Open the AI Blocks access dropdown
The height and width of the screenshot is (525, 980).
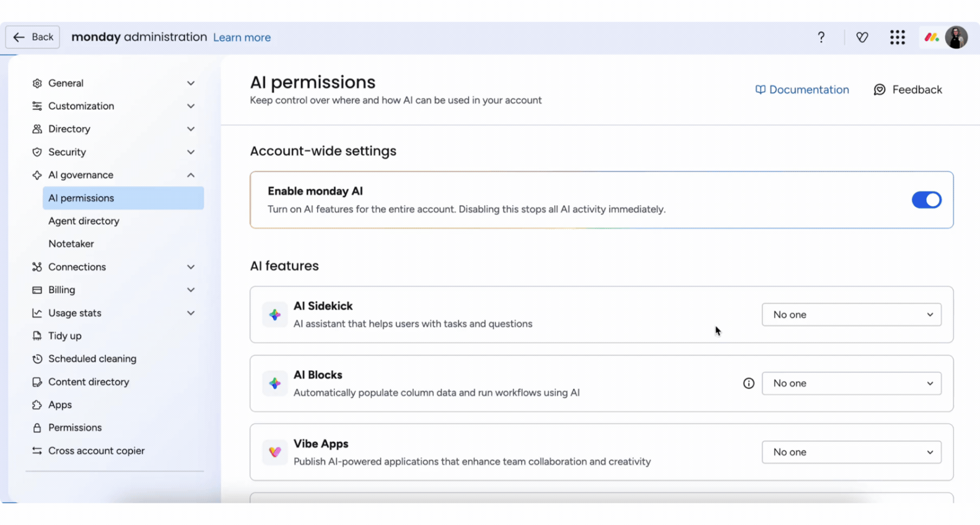tap(851, 383)
